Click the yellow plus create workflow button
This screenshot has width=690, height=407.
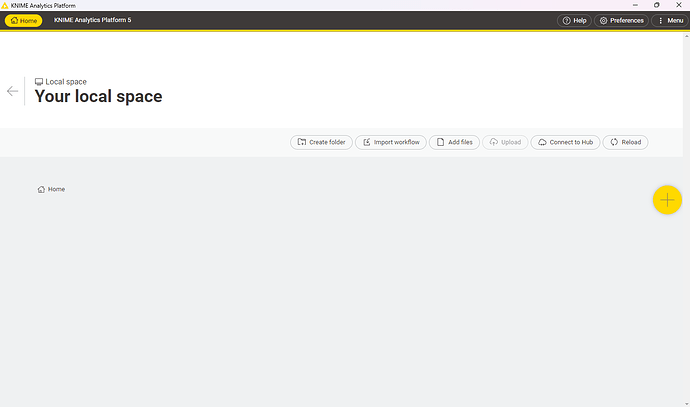tap(667, 200)
